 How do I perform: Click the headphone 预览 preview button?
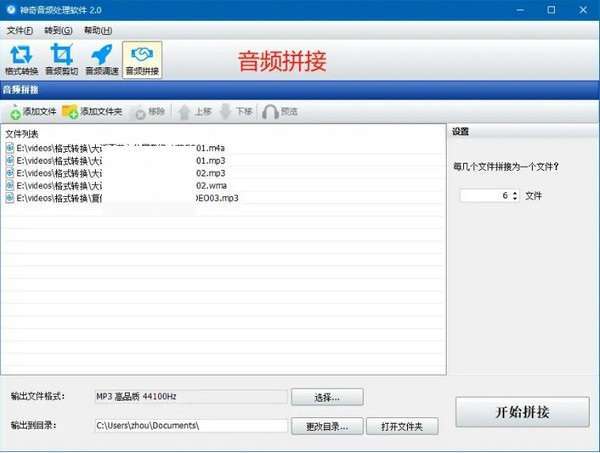pyautogui.click(x=280, y=112)
